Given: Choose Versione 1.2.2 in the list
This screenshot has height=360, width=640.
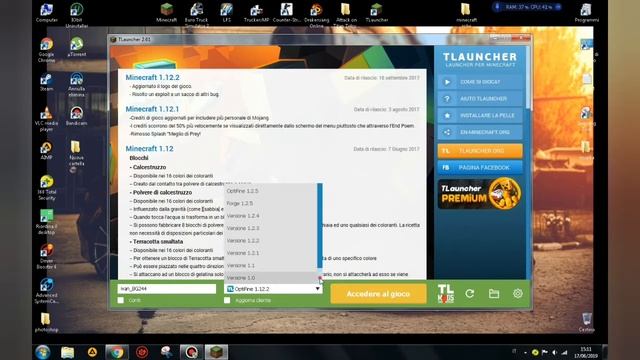Looking at the screenshot, I should coord(271,240).
